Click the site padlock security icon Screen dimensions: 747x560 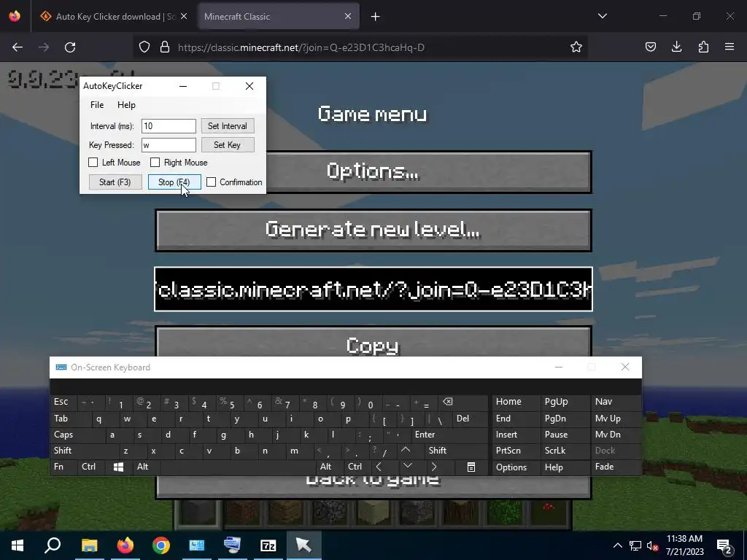coord(165,47)
